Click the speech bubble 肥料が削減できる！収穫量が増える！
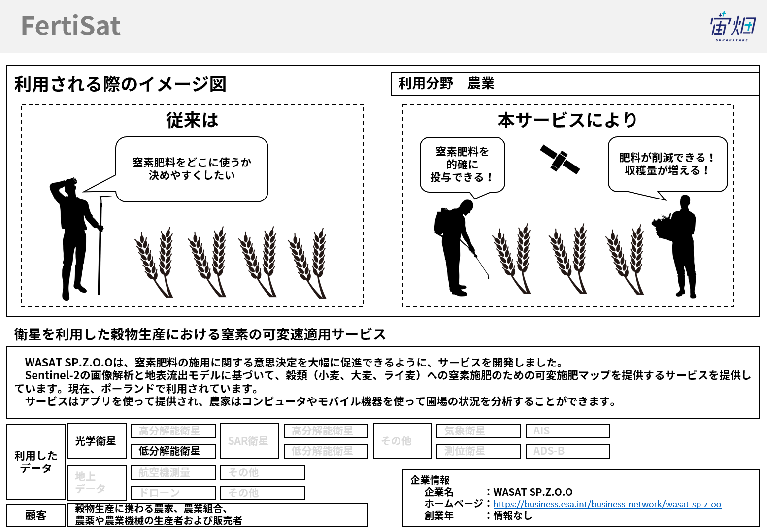Viewport: 767px width, 532px height. pyautogui.click(x=667, y=164)
